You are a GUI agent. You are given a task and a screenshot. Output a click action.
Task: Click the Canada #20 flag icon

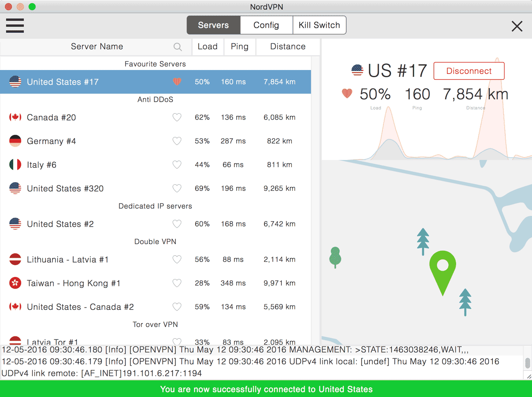pos(15,117)
